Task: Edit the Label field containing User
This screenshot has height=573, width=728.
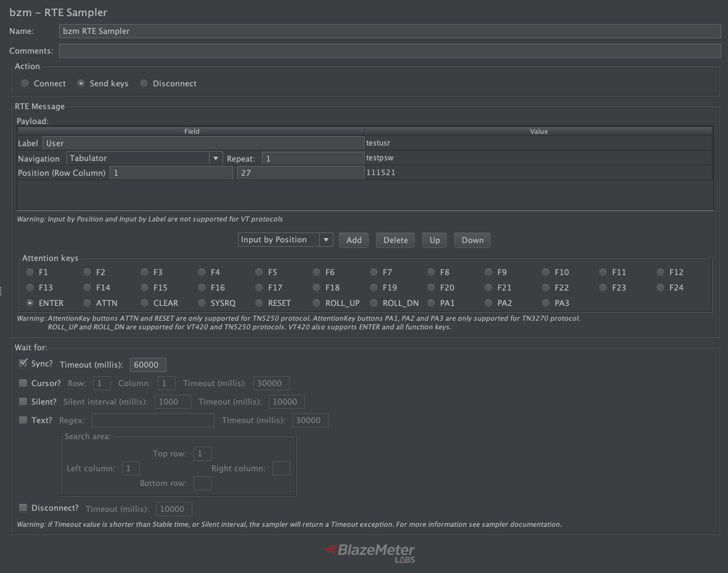Action: [x=203, y=143]
